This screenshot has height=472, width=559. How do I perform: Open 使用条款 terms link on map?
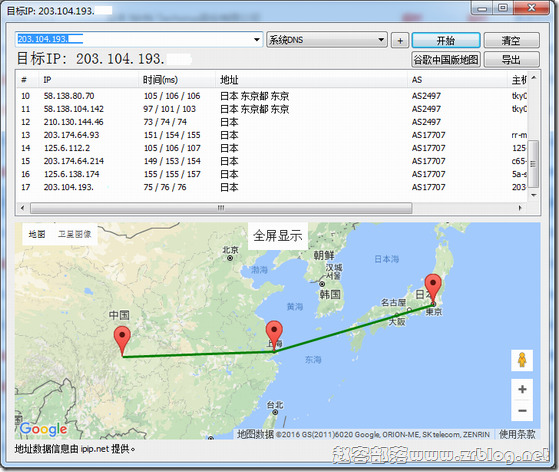coord(517,434)
